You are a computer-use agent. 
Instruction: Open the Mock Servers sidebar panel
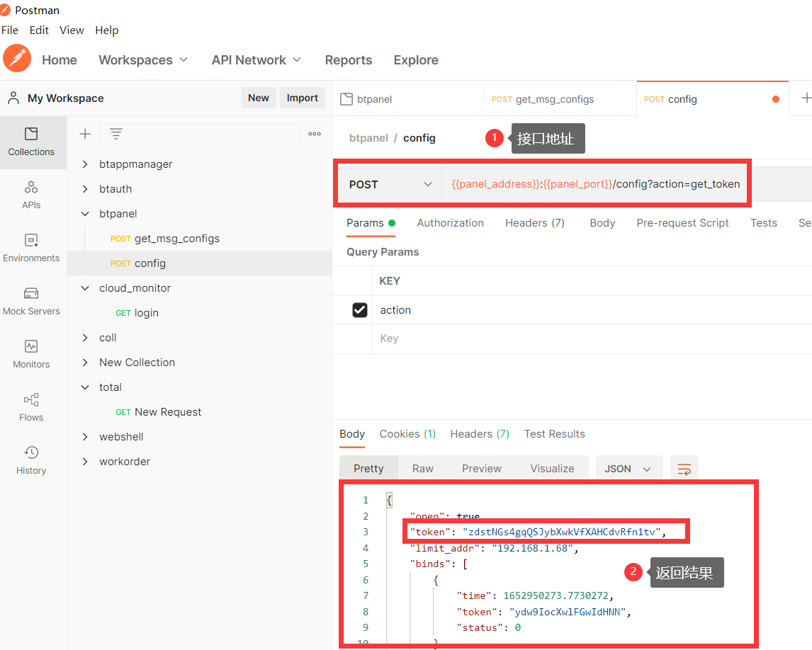pos(31,301)
